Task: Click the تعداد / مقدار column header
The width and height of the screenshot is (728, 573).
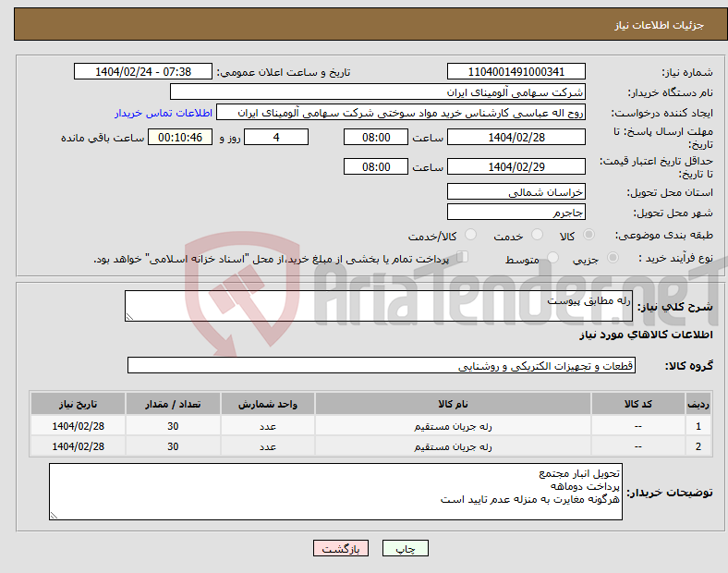Action: click(173, 404)
